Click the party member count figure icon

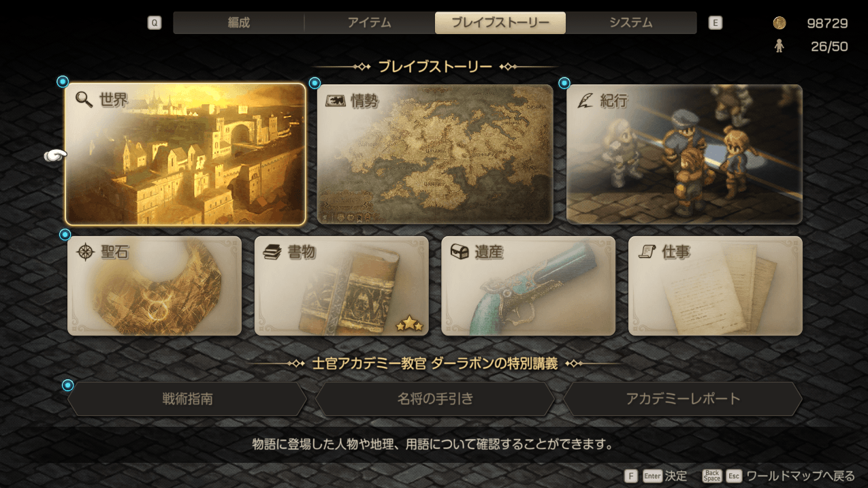(779, 46)
